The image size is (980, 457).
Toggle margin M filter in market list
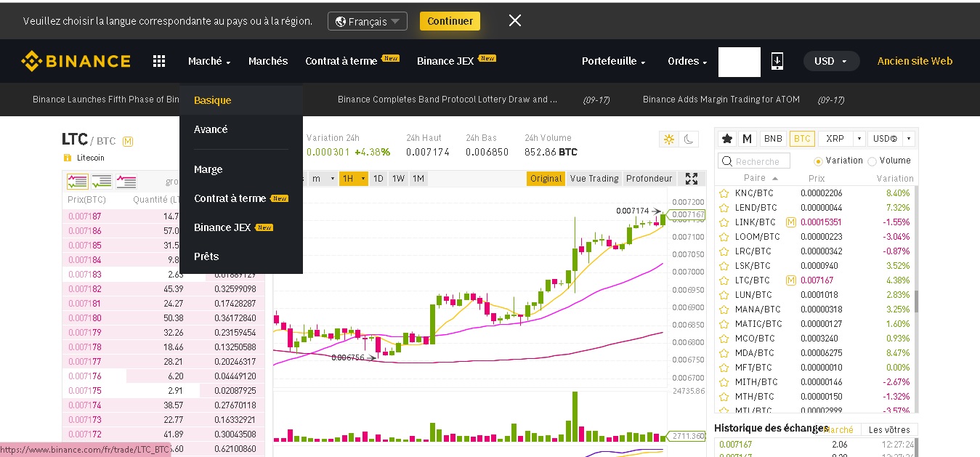pyautogui.click(x=747, y=139)
